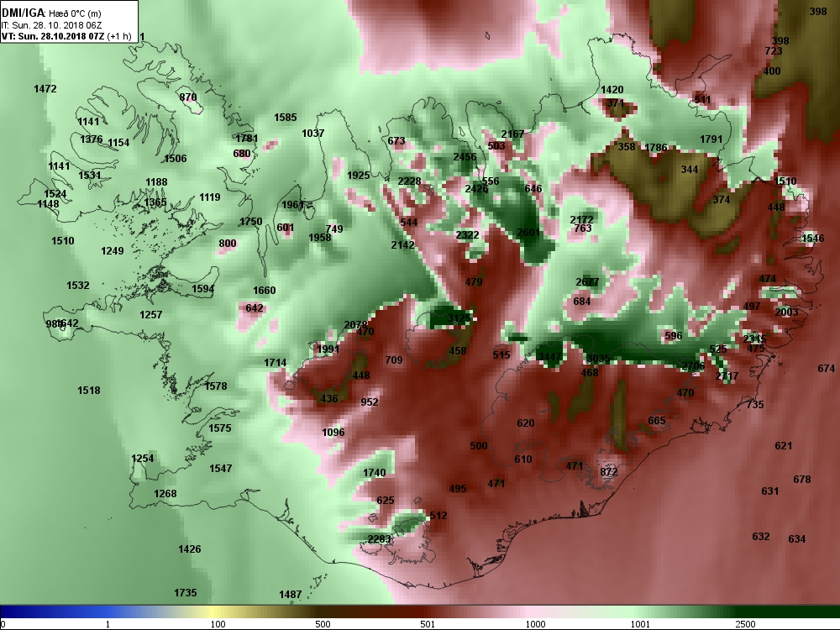Viewport: 840px width, 630px height.
Task: Click the 'IT: Sun. 28. 10. 2018 06Z' line
Action: 51,25
